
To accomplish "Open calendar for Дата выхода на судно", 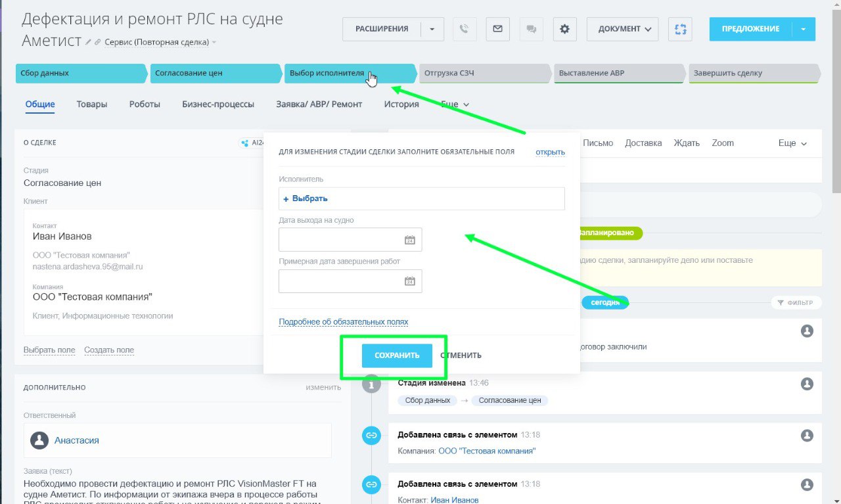I will click(409, 240).
